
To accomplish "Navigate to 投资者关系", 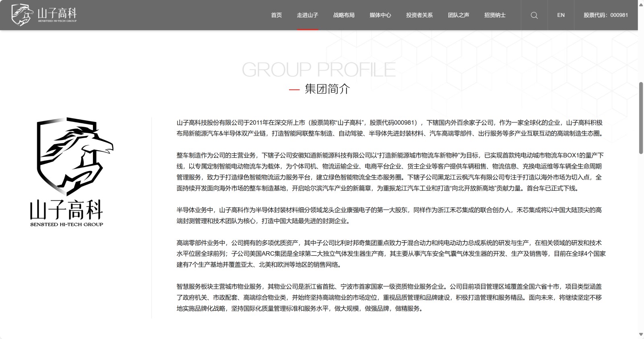I will [x=419, y=15].
